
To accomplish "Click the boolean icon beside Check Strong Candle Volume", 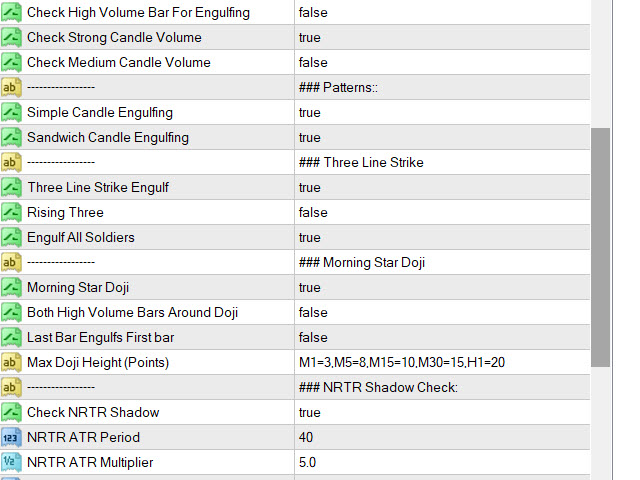I will [x=11, y=38].
